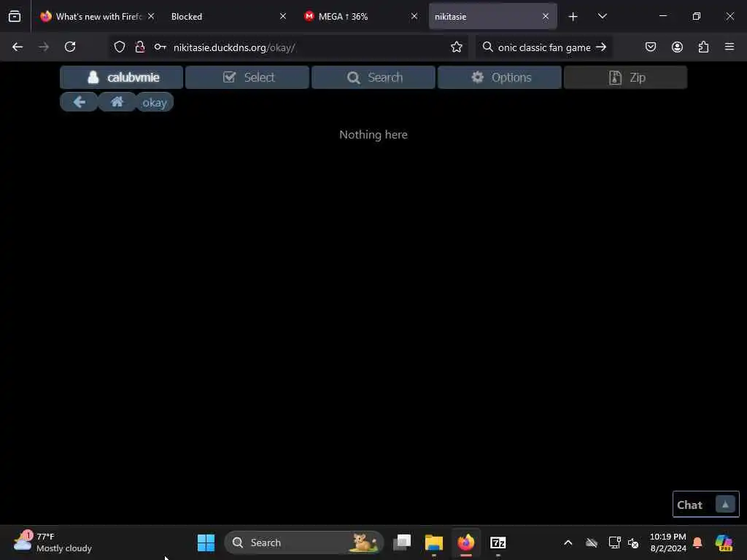Open the file Search button
747x560 pixels.
[x=373, y=77]
